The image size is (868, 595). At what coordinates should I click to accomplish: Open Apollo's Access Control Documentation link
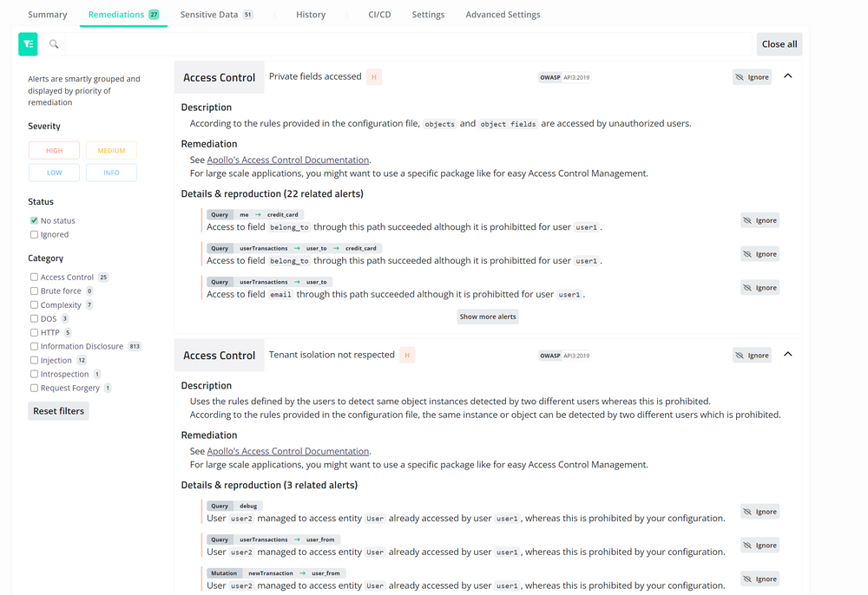point(288,159)
